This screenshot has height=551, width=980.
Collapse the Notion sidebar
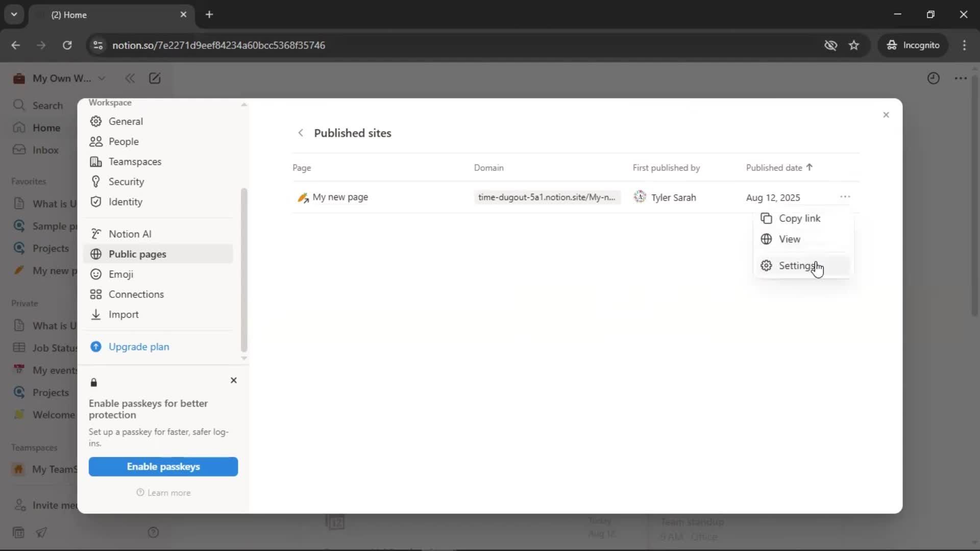pos(130,79)
